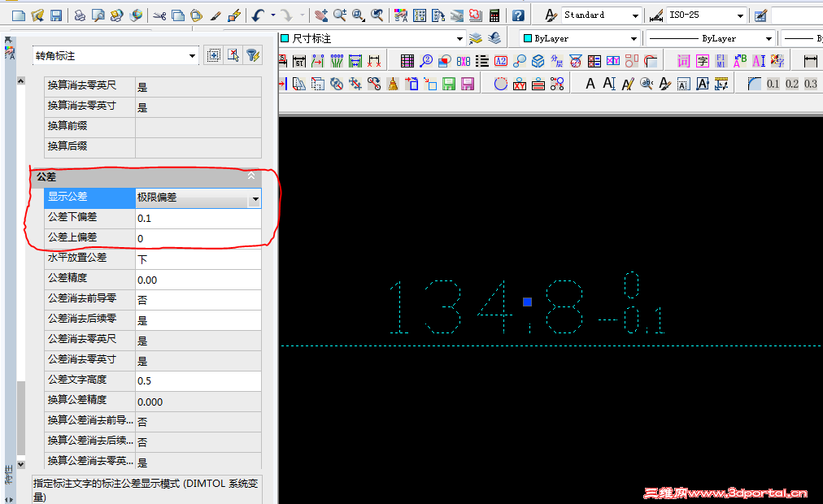Open the Dimension Style manager icon
823x504 pixels.
point(656,16)
